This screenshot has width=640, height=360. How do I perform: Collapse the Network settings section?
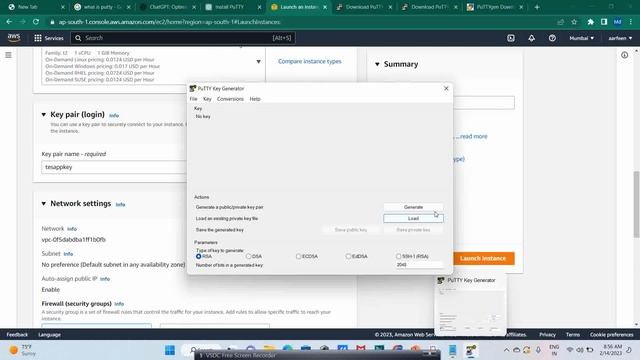[44, 203]
